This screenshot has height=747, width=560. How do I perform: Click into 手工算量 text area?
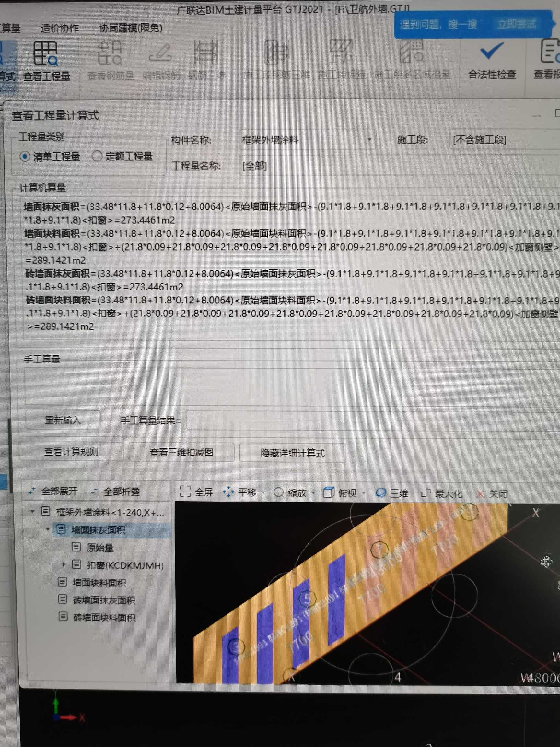pos(292,387)
